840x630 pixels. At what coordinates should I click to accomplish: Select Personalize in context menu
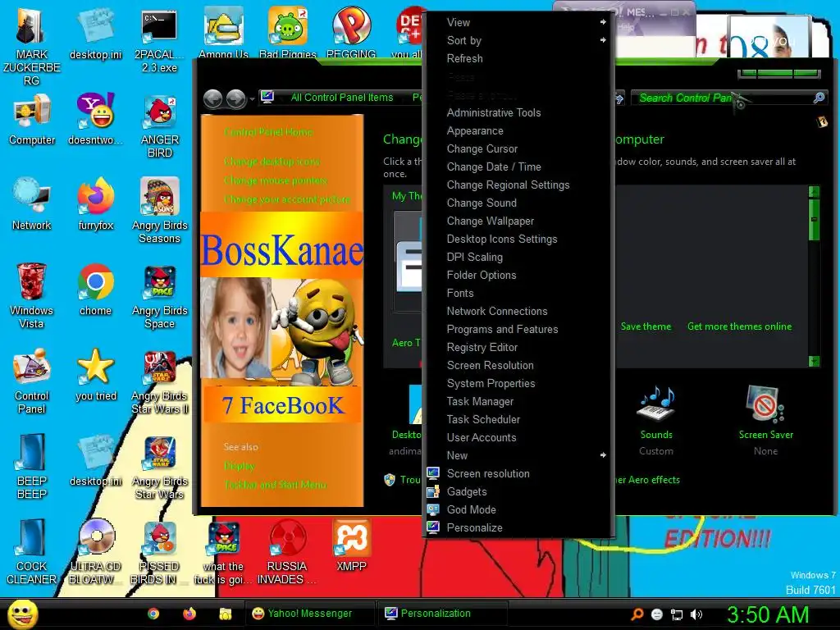pyautogui.click(x=518, y=527)
